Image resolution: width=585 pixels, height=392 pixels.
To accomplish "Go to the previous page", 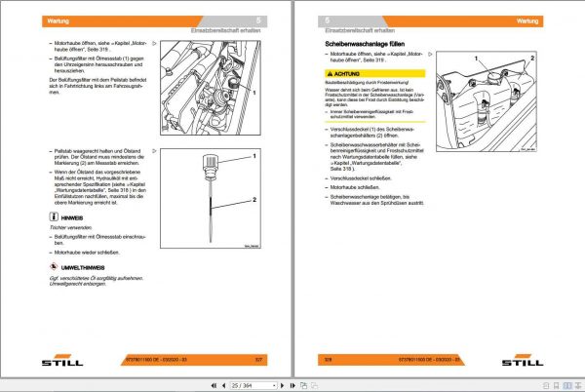I will [x=223, y=385].
